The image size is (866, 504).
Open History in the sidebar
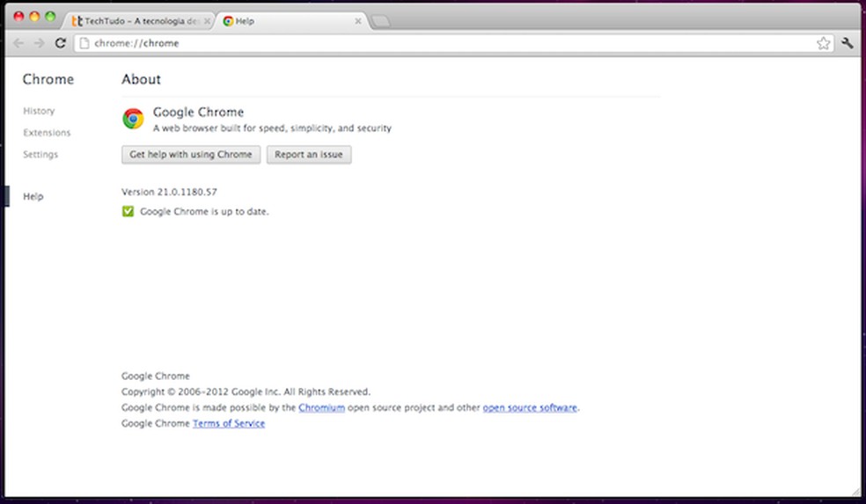[x=39, y=111]
